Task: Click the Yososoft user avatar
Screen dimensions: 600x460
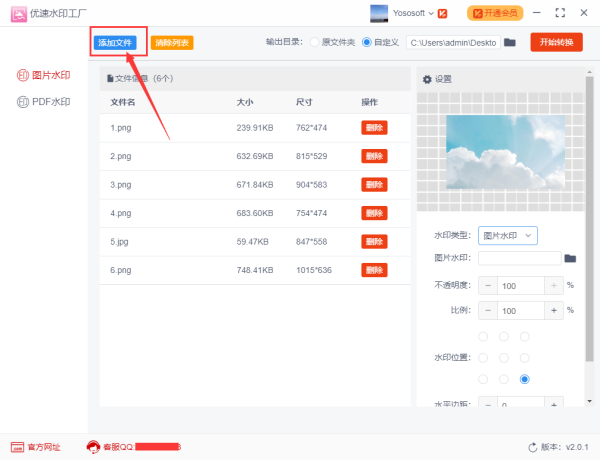Action: 379,13
